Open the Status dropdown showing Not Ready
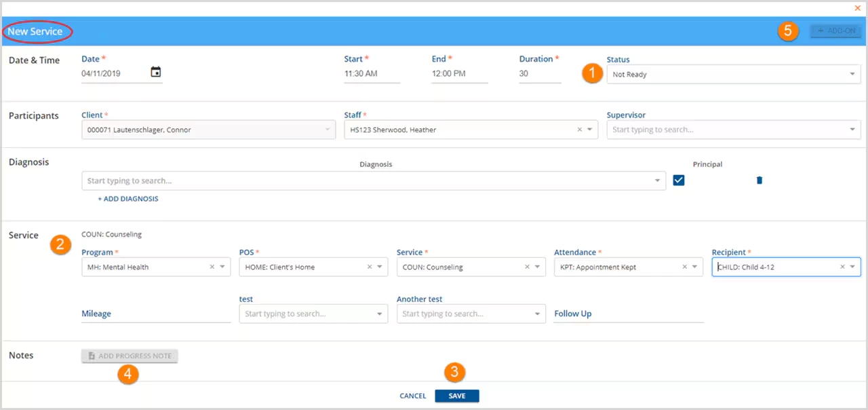868x410 pixels. [x=734, y=74]
